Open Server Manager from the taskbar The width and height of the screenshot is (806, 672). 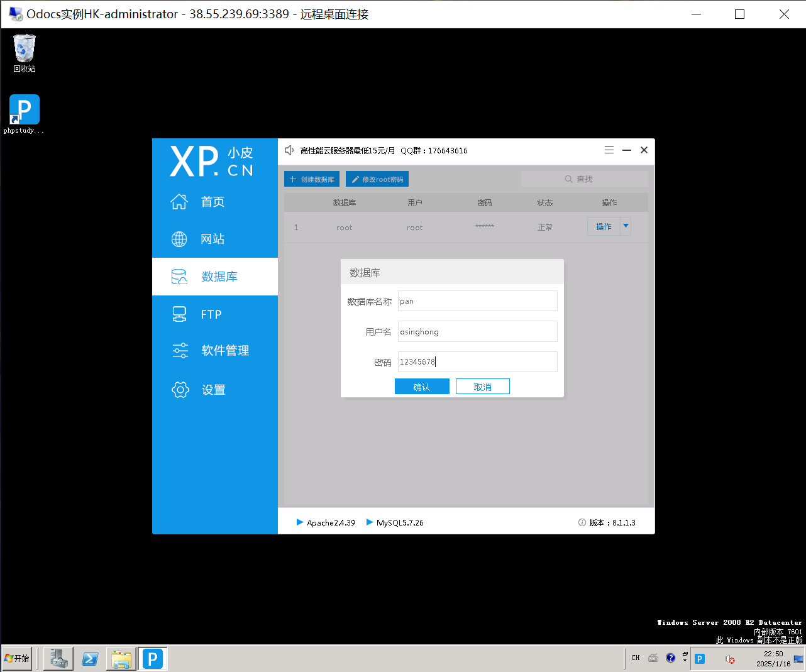[58, 658]
